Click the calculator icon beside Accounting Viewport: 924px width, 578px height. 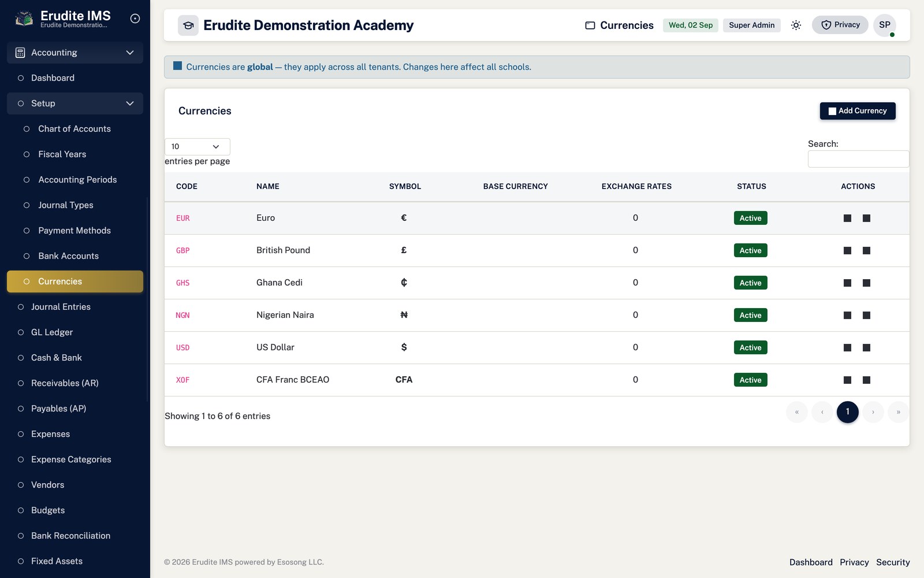[20, 53]
